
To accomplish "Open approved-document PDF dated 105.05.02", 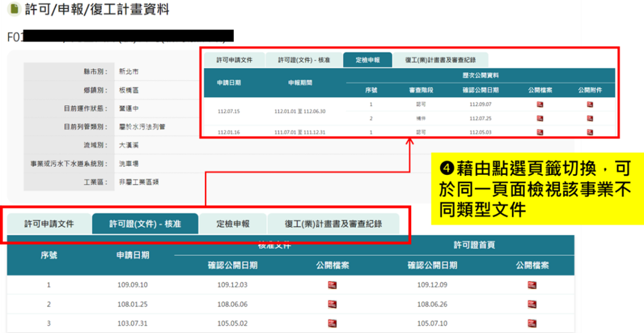I will 332,323.
